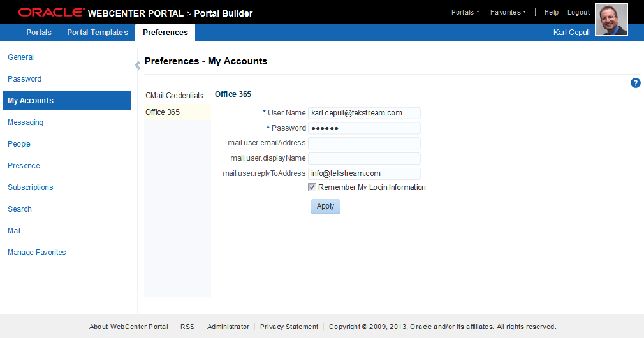Open People preferences
The image size is (644, 338).
pyautogui.click(x=19, y=144)
